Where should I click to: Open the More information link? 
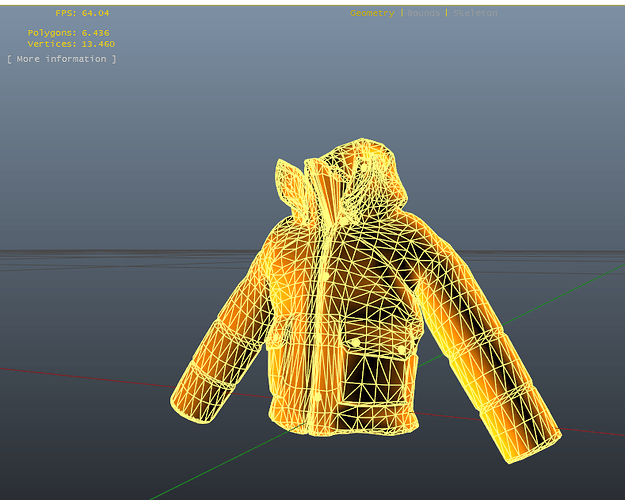62,59
